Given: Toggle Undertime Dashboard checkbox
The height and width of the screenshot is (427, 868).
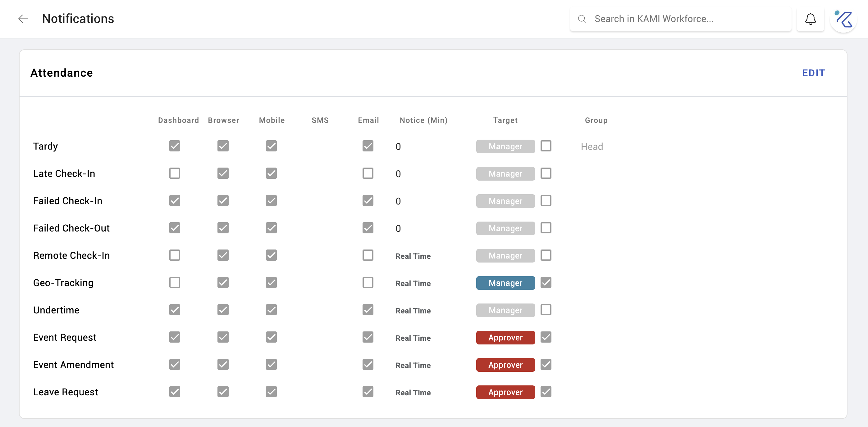Looking at the screenshot, I should 175,310.
